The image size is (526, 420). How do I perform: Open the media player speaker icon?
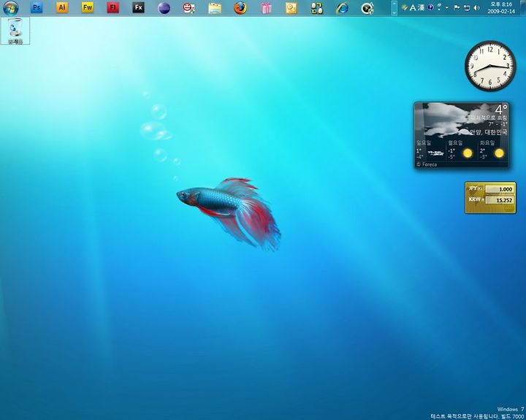point(367,8)
